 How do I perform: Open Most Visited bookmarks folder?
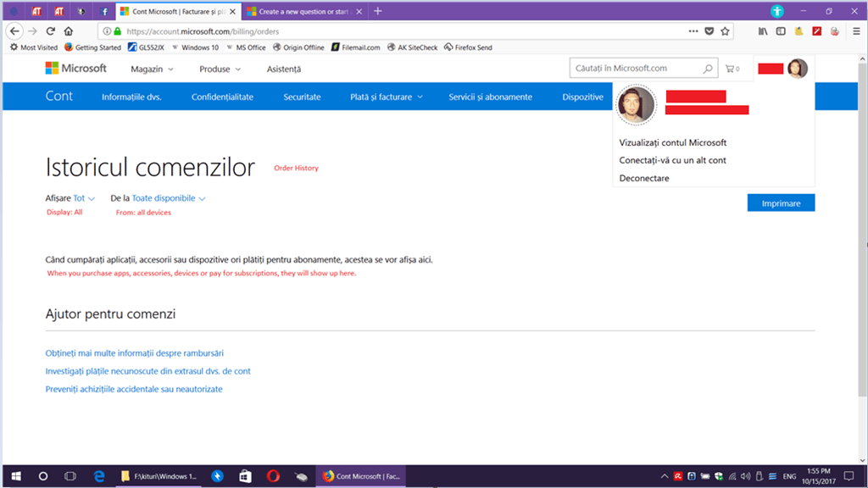34,47
